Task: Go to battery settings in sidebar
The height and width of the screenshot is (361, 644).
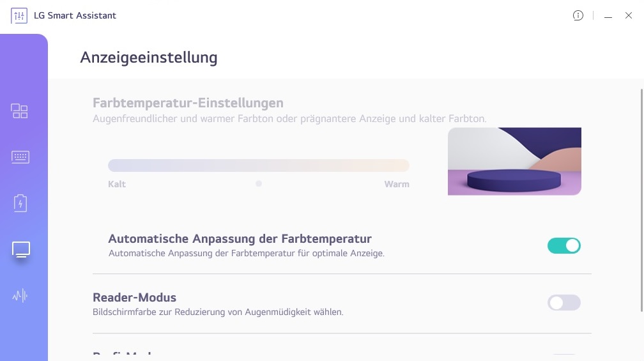Action: pyautogui.click(x=20, y=203)
